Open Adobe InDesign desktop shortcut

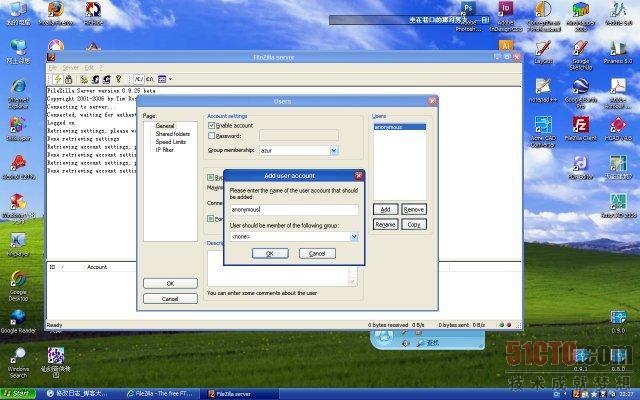click(x=506, y=16)
